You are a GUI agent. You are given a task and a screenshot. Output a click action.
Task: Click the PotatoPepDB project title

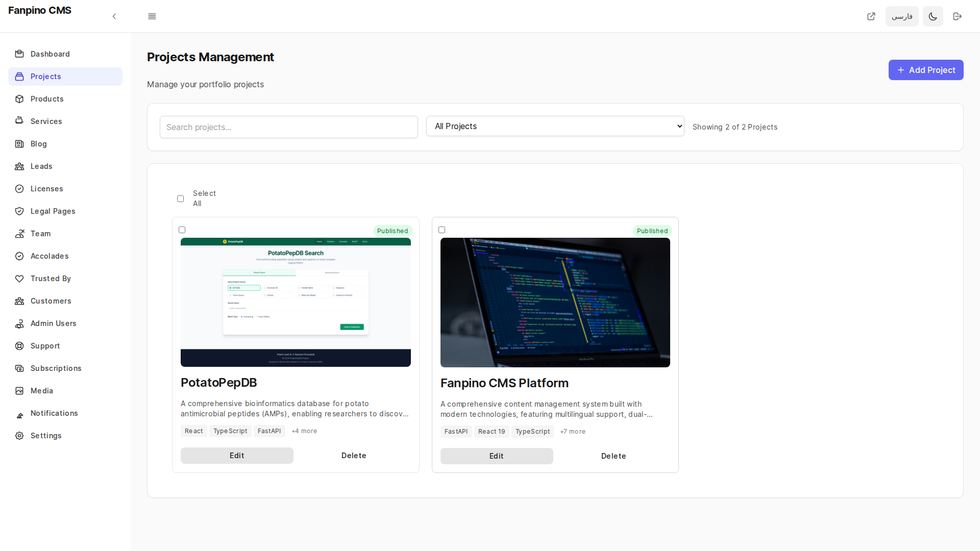(218, 383)
